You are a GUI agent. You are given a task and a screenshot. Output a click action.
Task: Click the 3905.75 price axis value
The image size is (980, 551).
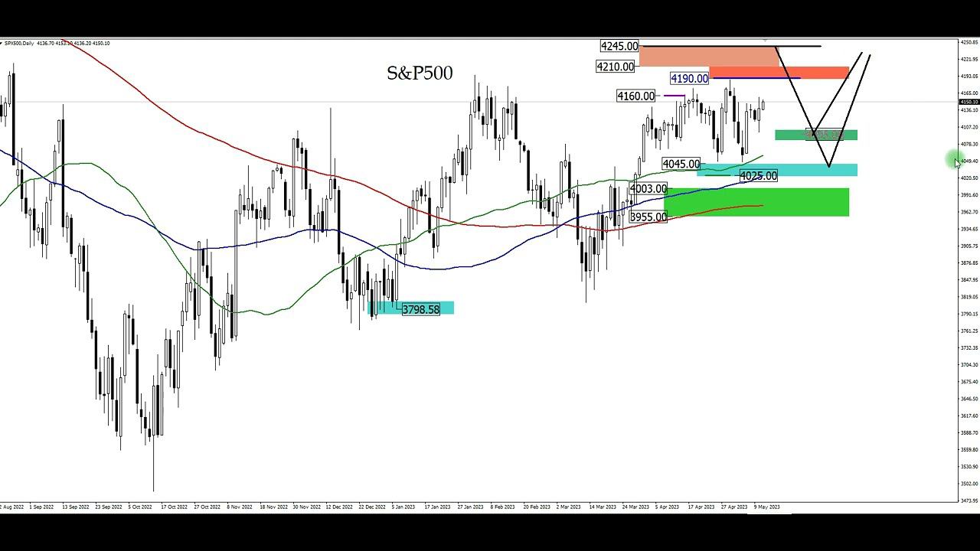click(969, 246)
